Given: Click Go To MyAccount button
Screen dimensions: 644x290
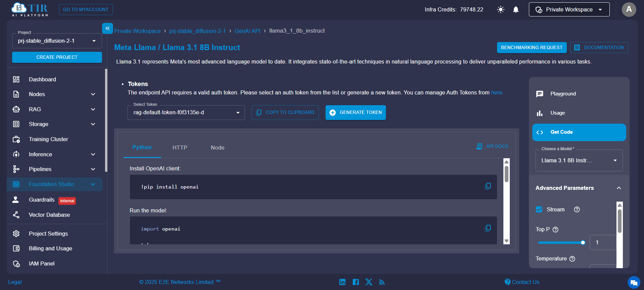Looking at the screenshot, I should pyautogui.click(x=86, y=9).
